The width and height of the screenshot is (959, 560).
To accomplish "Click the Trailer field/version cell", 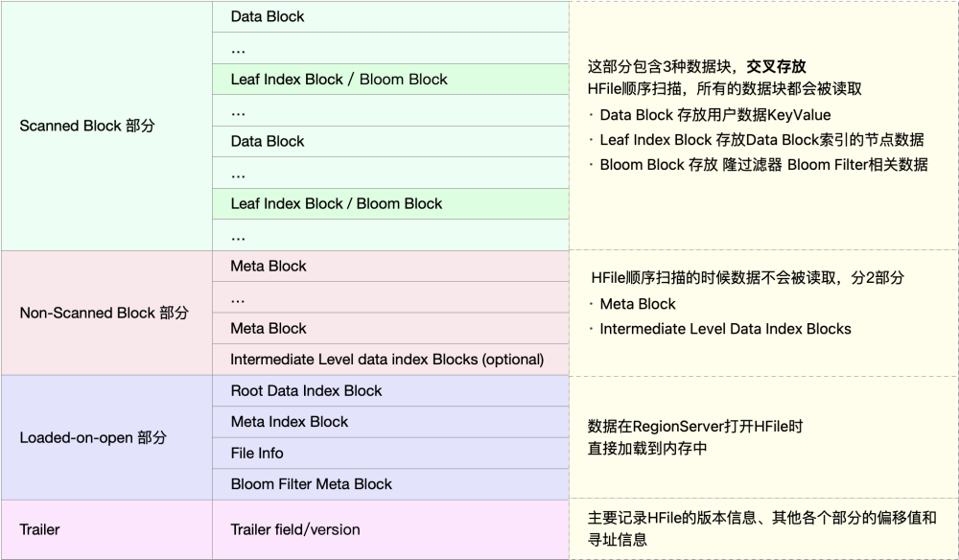I will 295,529.
